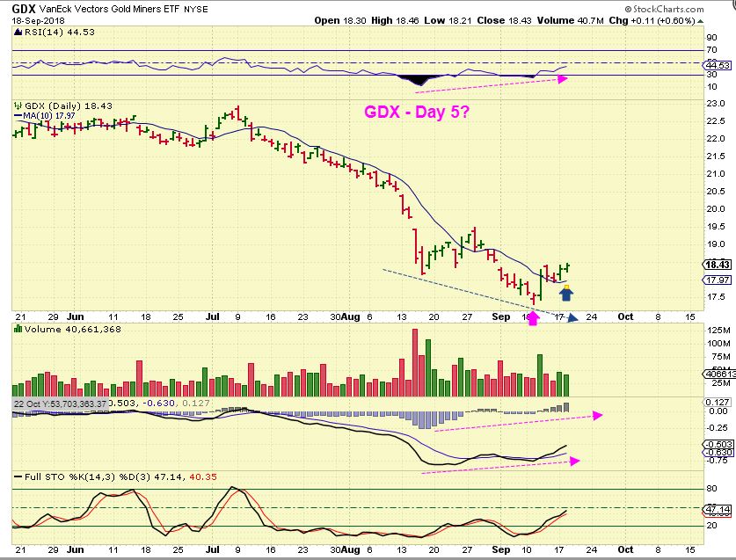
Task: Click the 17.97 moving average tag on scale
Action: [x=718, y=280]
